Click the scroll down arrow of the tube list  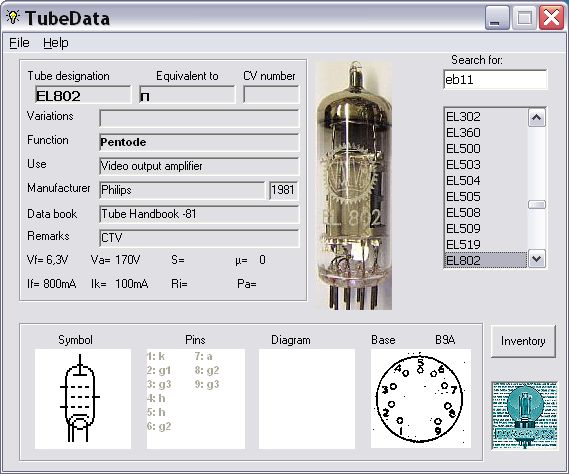pyautogui.click(x=537, y=259)
